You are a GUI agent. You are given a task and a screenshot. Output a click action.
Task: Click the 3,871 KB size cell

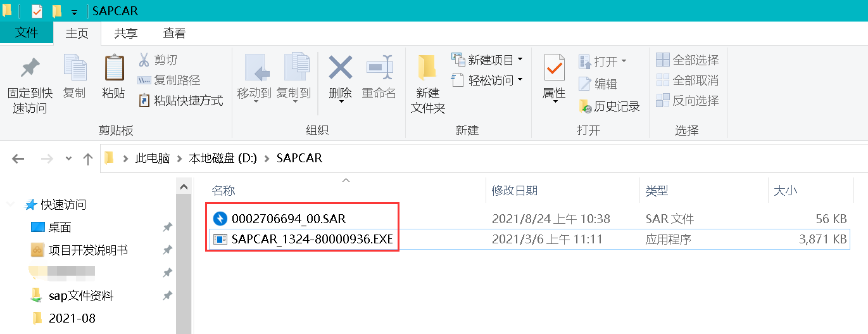click(823, 239)
